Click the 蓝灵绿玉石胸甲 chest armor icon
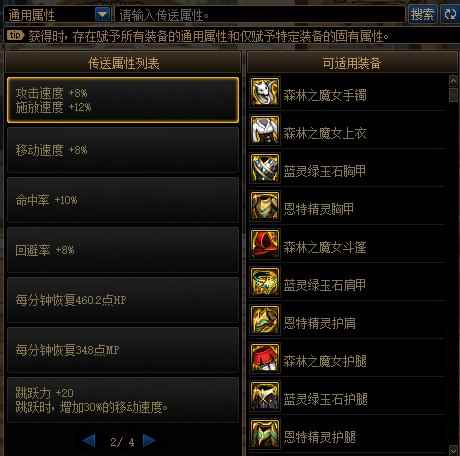Image resolution: width=460 pixels, height=456 pixels. point(265,168)
